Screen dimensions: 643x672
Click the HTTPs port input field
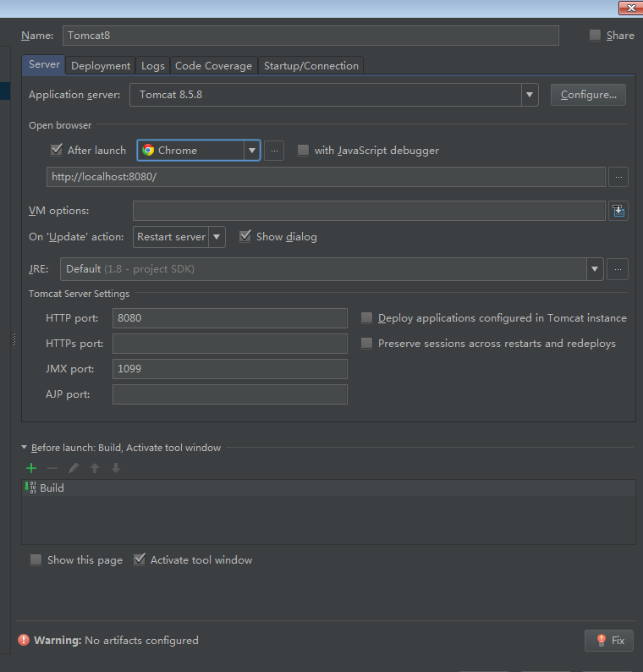pos(230,344)
